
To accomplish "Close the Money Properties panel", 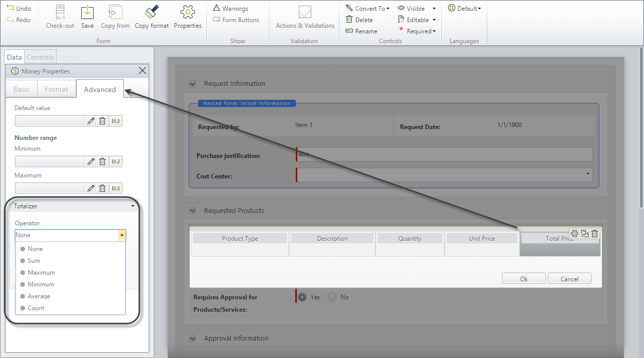I will tap(142, 70).
